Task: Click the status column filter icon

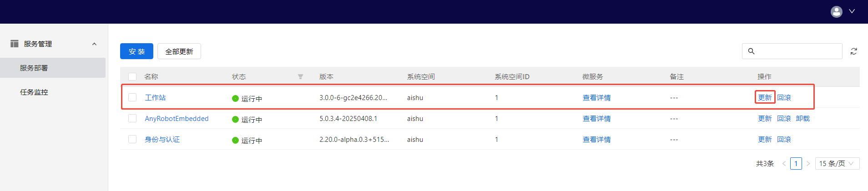Action: [300, 76]
